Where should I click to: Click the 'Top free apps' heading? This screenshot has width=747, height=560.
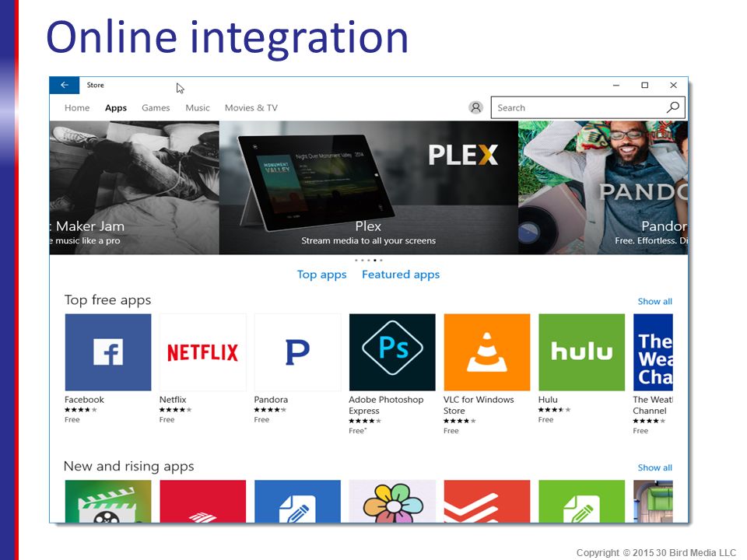tap(107, 300)
